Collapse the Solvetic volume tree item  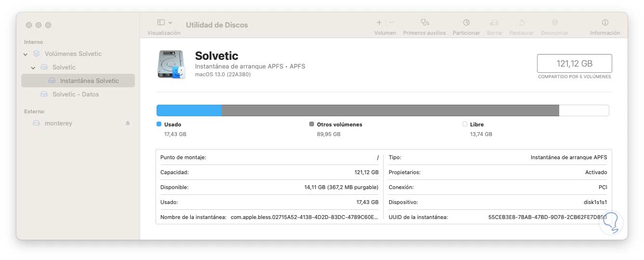pos(33,68)
